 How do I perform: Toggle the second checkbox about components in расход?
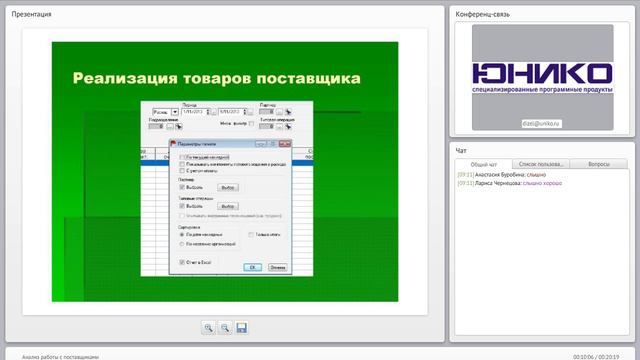click(182, 164)
